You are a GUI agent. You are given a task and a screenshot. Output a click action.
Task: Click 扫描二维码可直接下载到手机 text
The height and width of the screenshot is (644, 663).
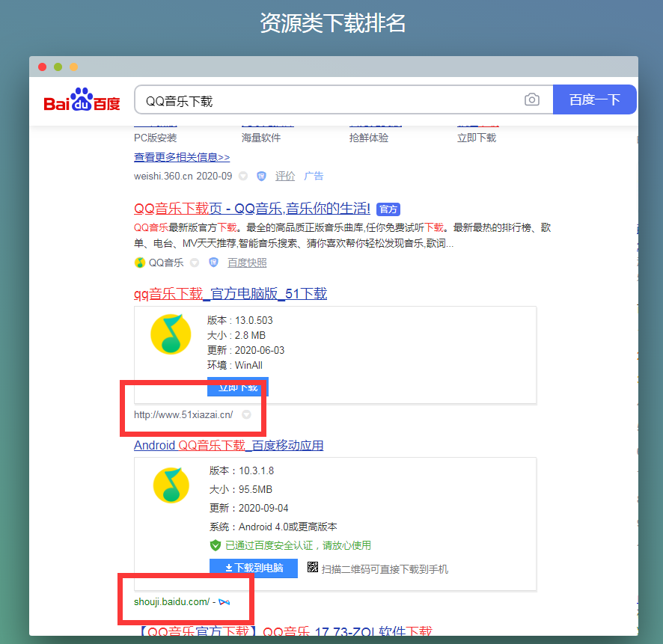[x=385, y=569]
